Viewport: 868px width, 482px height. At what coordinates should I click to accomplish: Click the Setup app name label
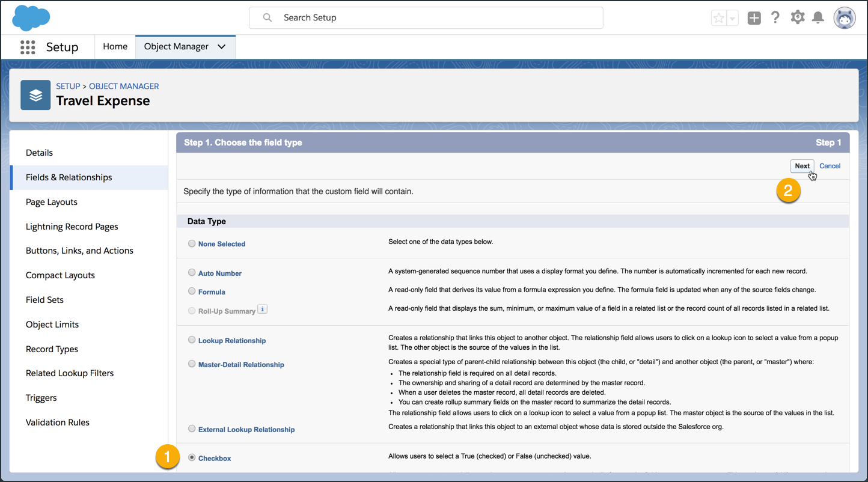(x=62, y=47)
